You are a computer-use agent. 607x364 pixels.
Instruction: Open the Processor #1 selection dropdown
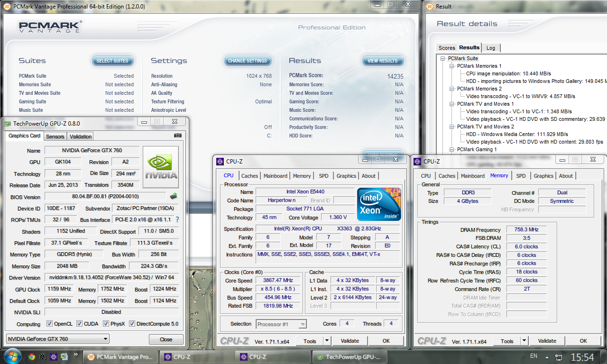[x=281, y=324]
